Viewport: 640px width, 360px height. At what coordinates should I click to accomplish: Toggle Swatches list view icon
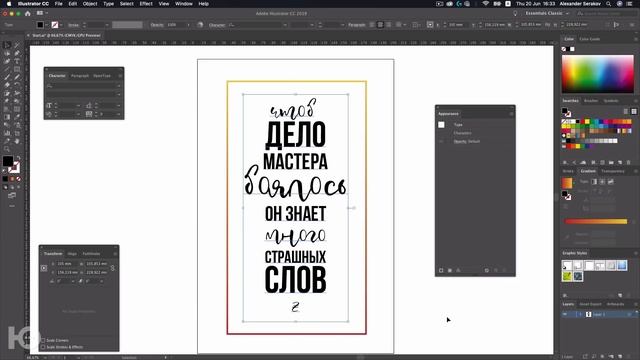(x=626, y=111)
